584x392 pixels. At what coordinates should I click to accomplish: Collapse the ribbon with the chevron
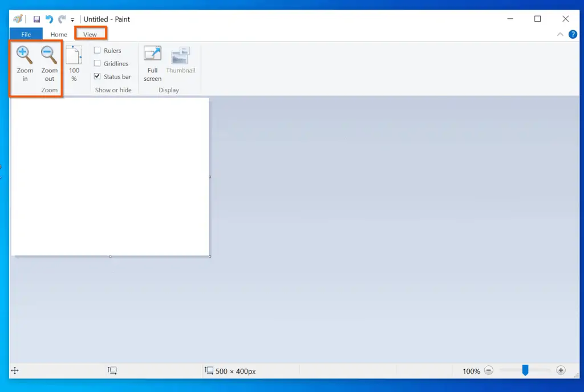(559, 35)
